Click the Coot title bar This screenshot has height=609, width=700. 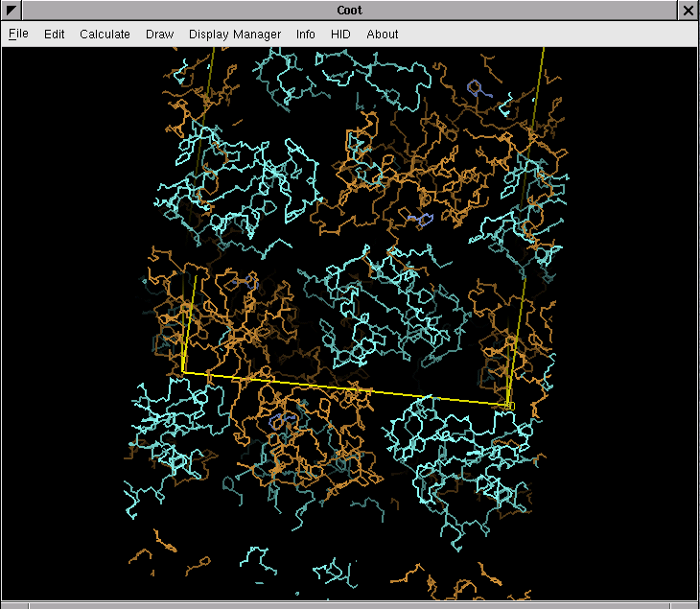349,11
